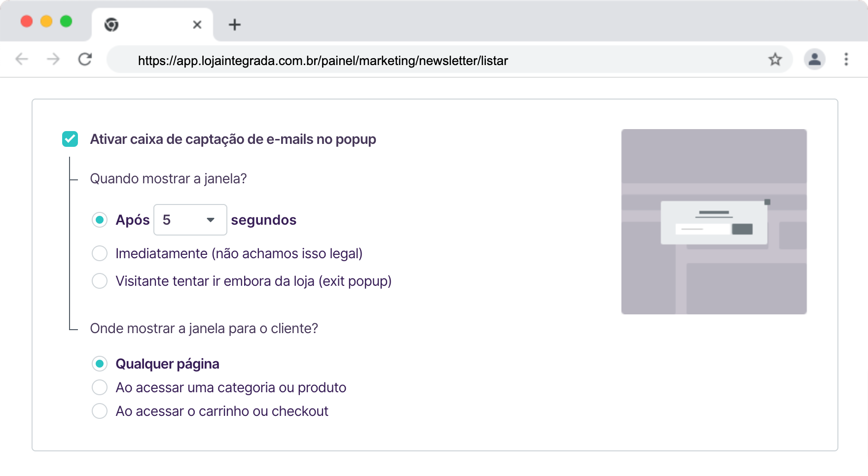Select Visitante tentar ir embora (exit popup)
This screenshot has height=476, width=868.
[100, 281]
